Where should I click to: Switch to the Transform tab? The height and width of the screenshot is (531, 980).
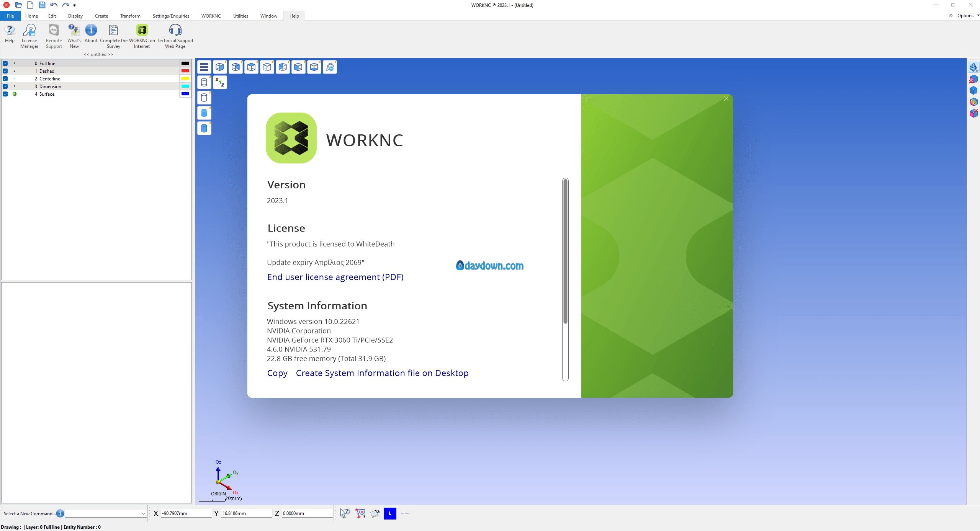point(130,16)
